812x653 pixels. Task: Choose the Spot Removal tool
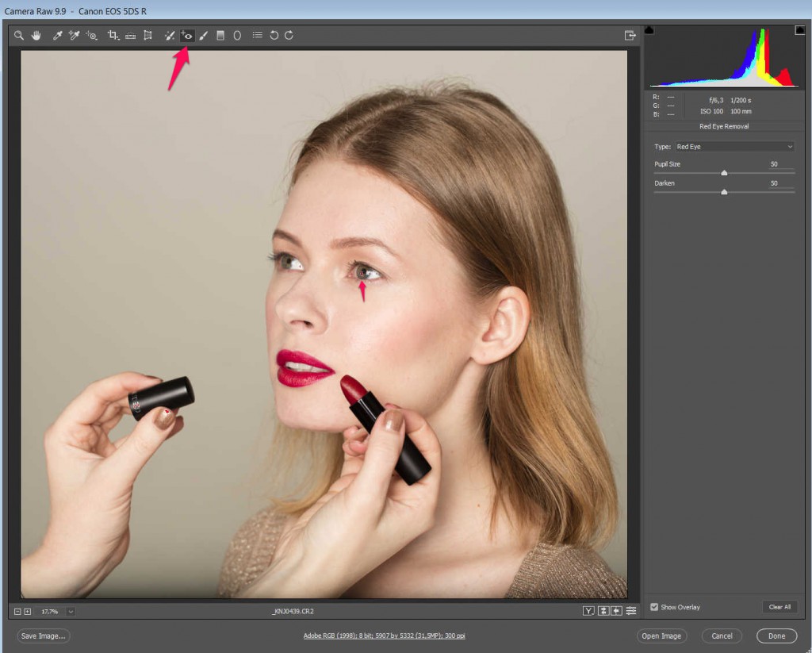click(x=169, y=36)
